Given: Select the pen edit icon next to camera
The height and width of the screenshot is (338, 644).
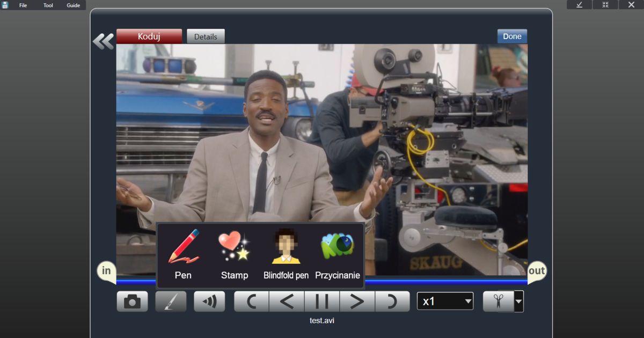Looking at the screenshot, I should pos(171,301).
